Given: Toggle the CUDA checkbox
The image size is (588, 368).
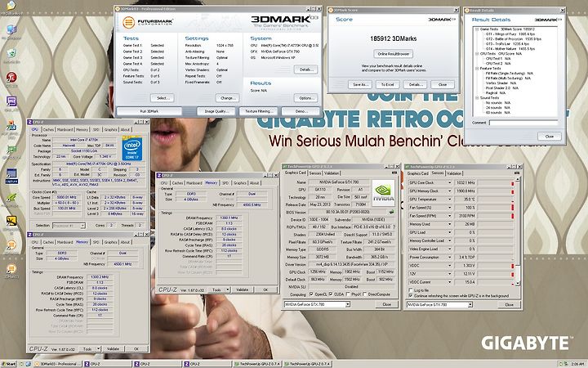Looking at the screenshot, I should (331, 294).
